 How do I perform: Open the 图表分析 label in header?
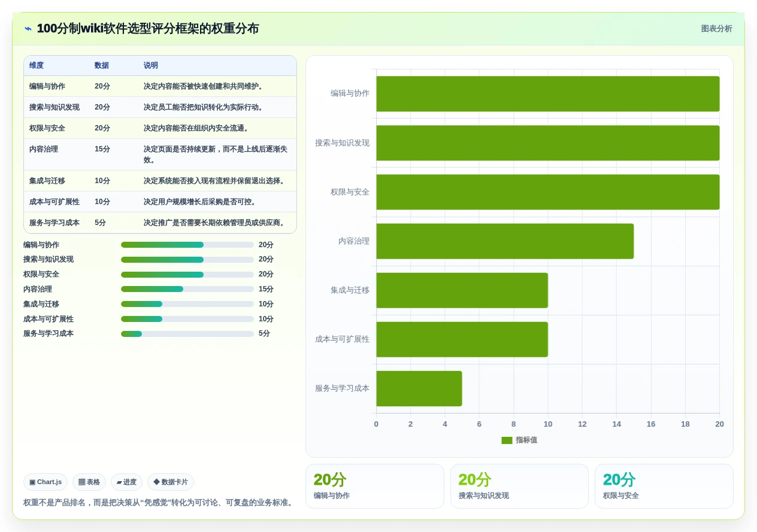[716, 29]
